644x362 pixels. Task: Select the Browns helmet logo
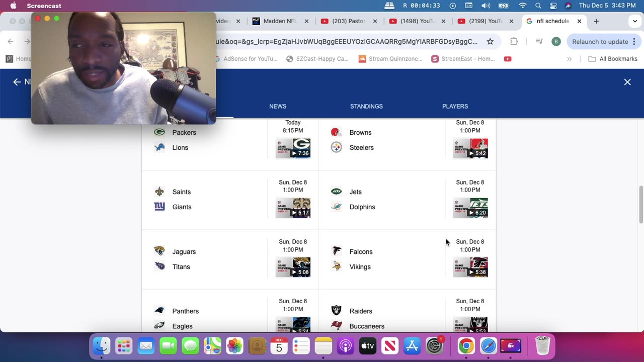(x=336, y=132)
